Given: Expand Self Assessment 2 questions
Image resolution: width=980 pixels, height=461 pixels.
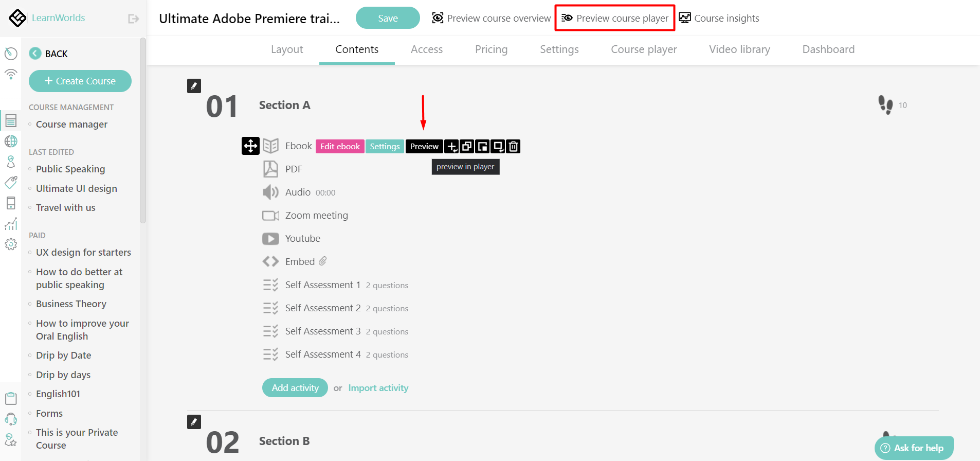Looking at the screenshot, I should coord(387,308).
